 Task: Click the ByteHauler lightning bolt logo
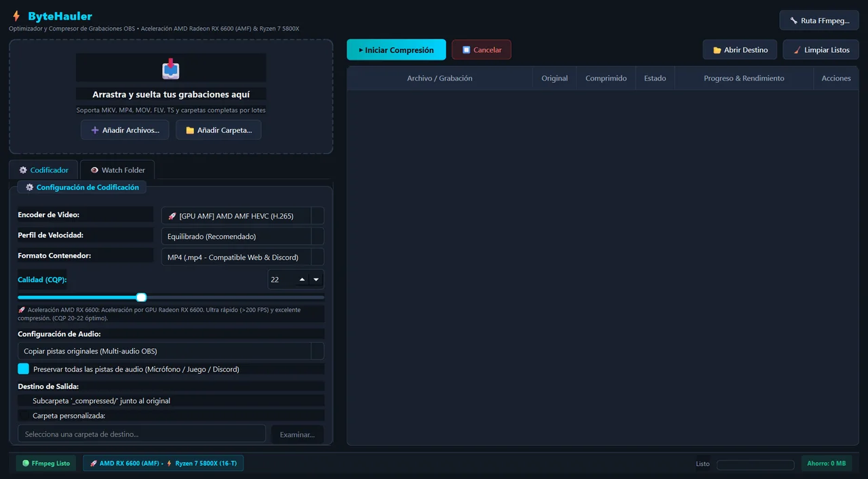(x=16, y=16)
